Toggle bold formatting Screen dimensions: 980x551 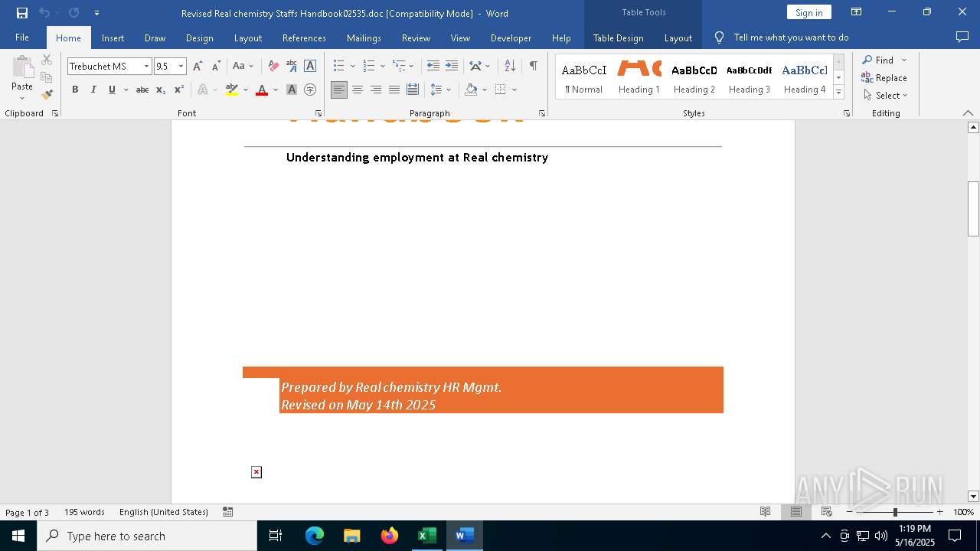75,90
